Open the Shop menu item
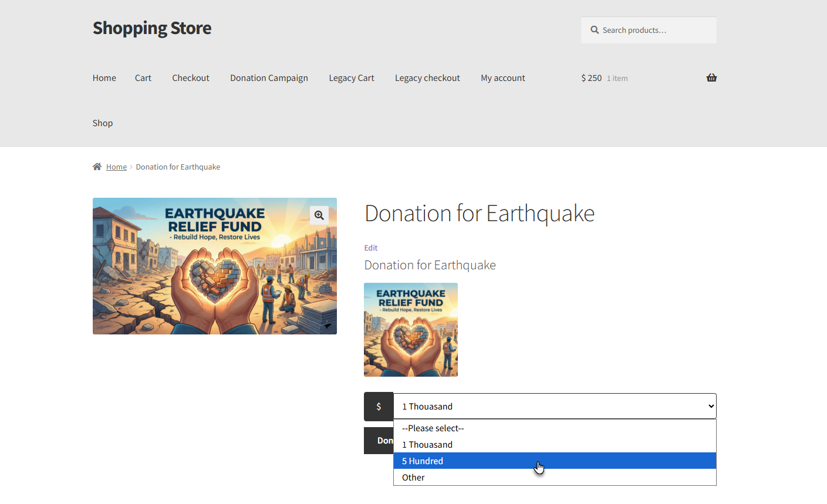The image size is (827, 504). pos(103,123)
